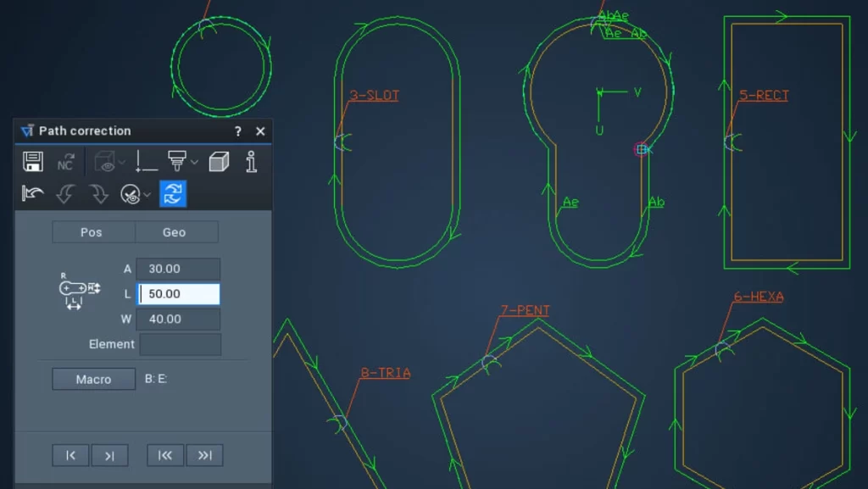Expand the dropdown beside the eye-checkmark icon

pos(147,195)
